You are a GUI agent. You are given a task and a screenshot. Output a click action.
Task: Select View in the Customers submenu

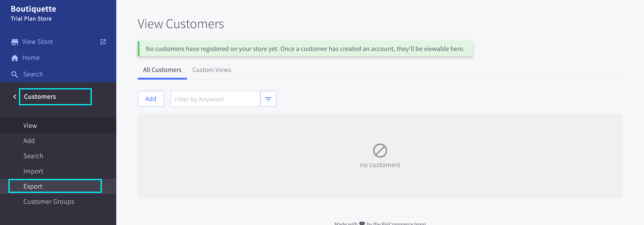pyautogui.click(x=30, y=126)
